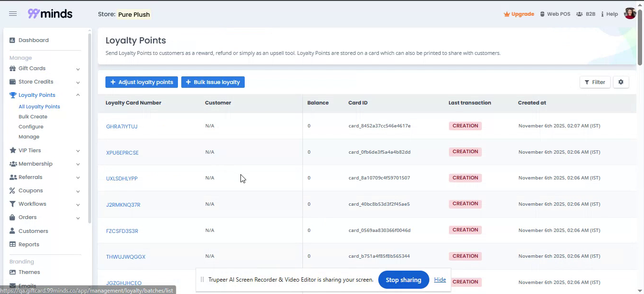
Task: Click the Loyalty Card Number column header
Action: point(134,103)
